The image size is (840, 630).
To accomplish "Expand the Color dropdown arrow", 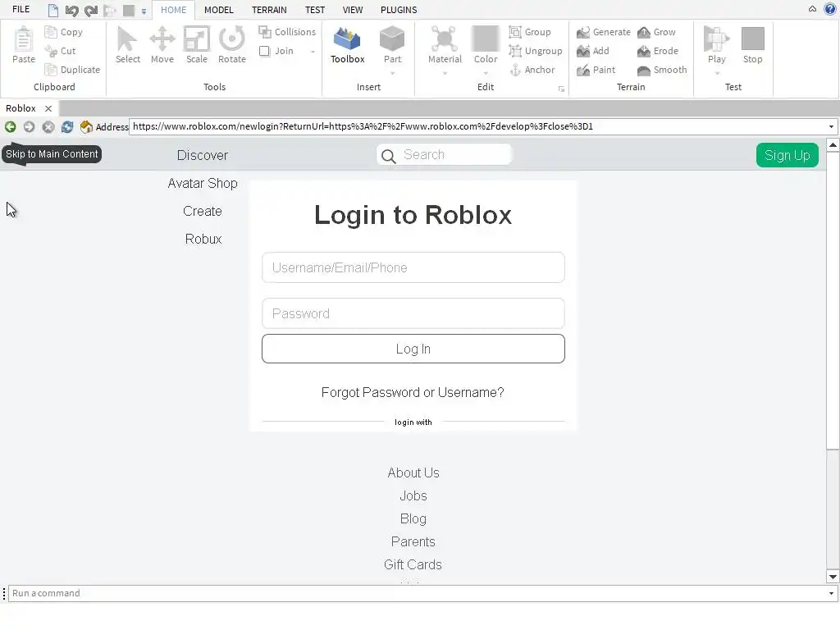I will click(x=486, y=73).
